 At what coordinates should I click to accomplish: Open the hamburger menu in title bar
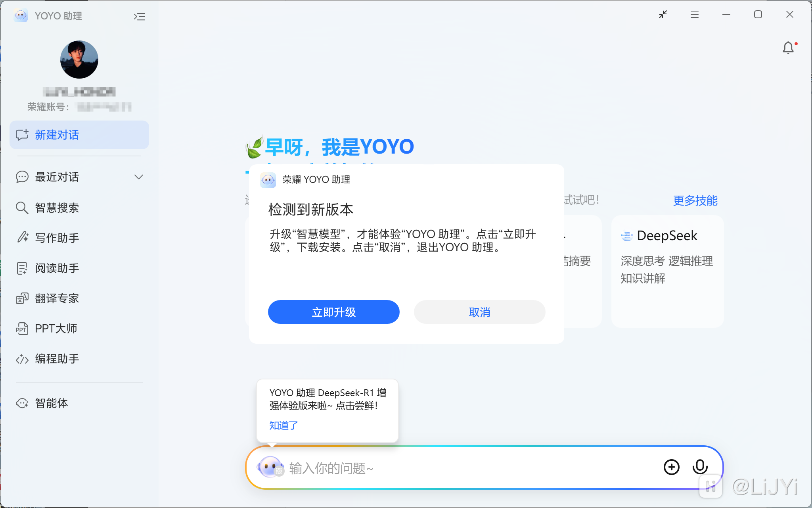point(695,15)
